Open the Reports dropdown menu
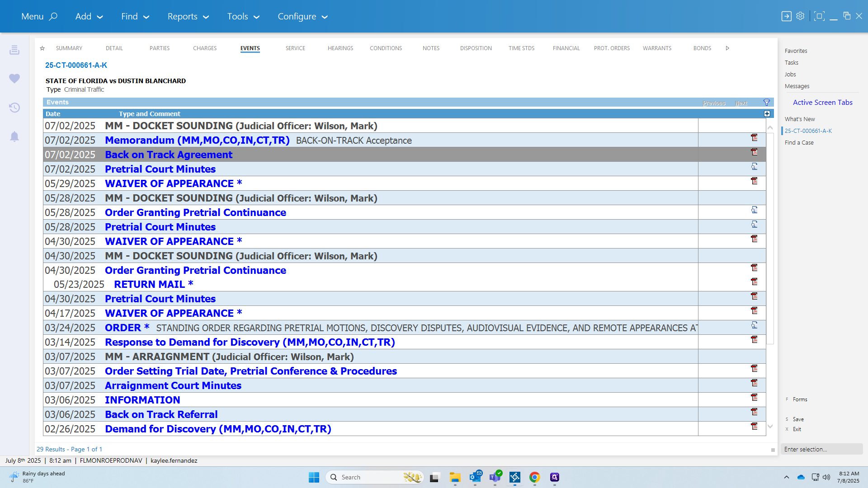Image resolution: width=868 pixels, height=488 pixels. click(188, 16)
